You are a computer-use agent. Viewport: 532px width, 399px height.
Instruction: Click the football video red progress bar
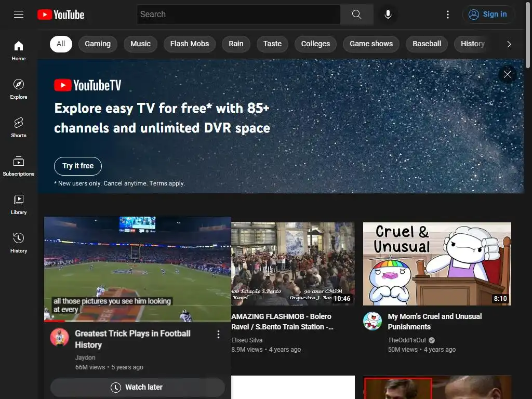[54, 321]
